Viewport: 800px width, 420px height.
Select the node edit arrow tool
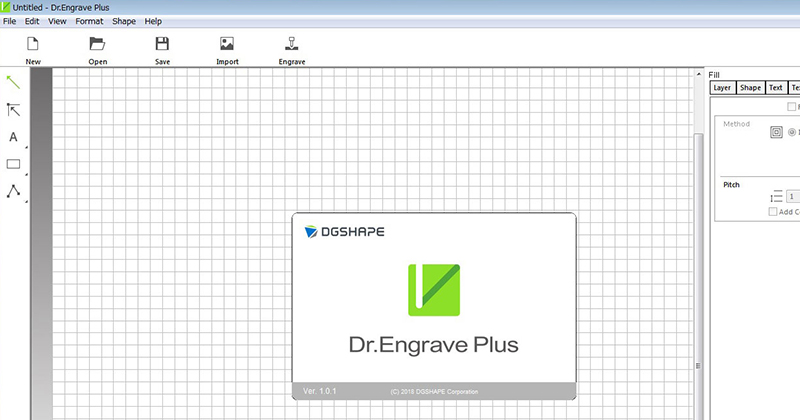click(14, 110)
